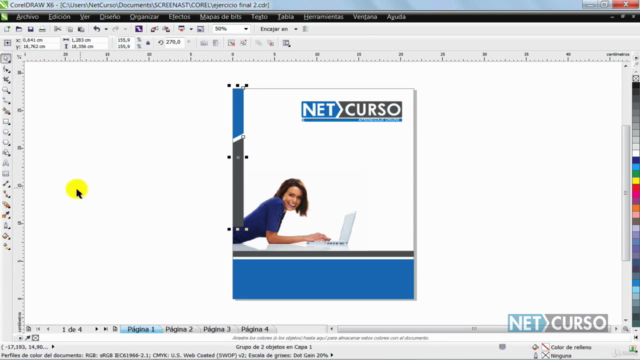Open the Archivo menu

(x=27, y=17)
